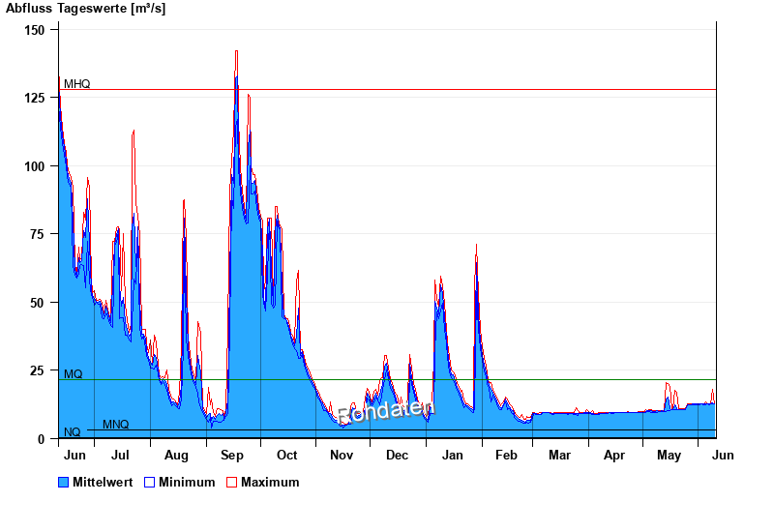Click the NQ label near the axis

click(72, 432)
